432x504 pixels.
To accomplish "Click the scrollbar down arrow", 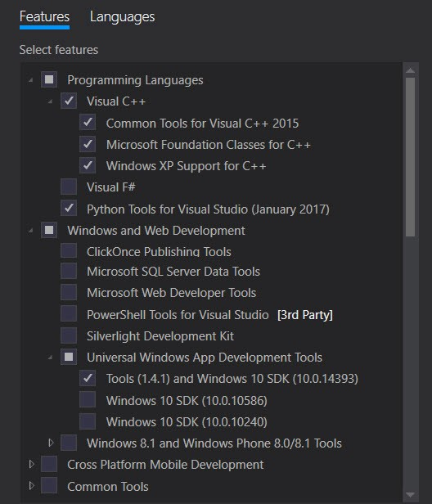I will 410,495.
